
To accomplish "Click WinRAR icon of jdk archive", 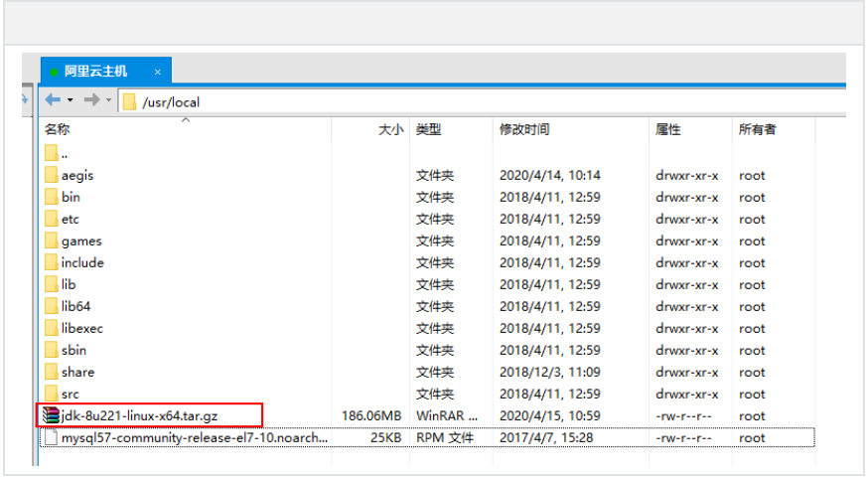I will click(x=52, y=415).
